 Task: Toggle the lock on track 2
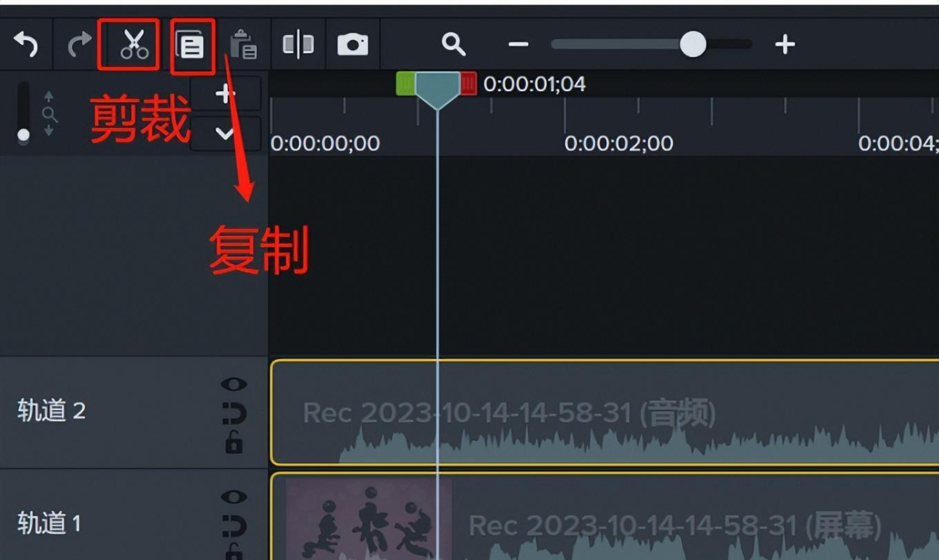tap(234, 442)
